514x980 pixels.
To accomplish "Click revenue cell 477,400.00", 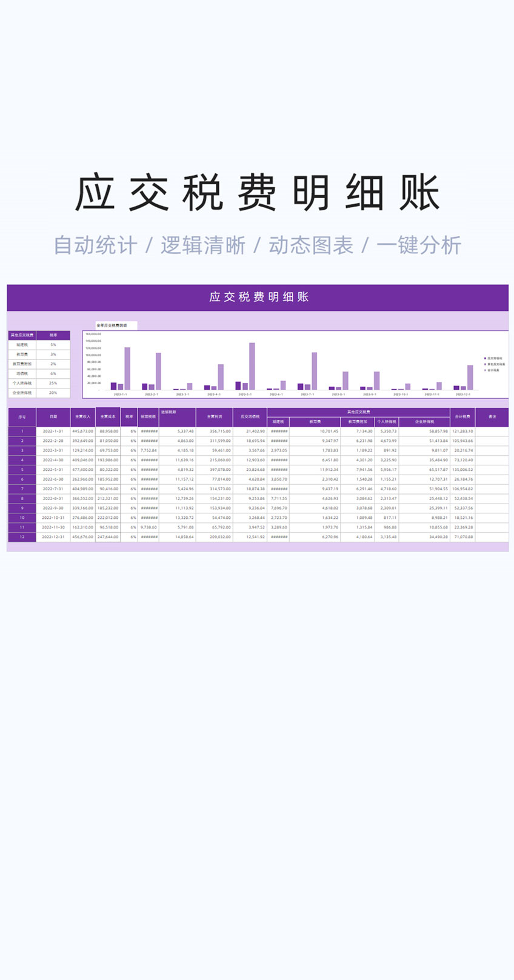I will coord(83,470).
